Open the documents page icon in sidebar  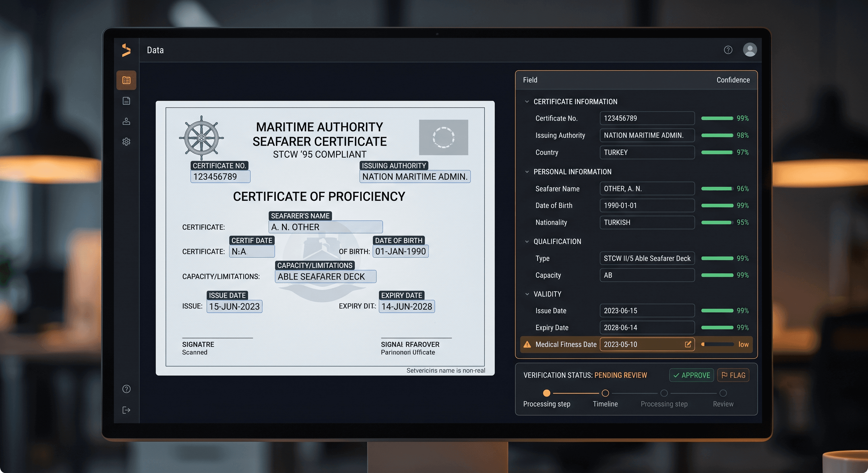click(x=126, y=101)
